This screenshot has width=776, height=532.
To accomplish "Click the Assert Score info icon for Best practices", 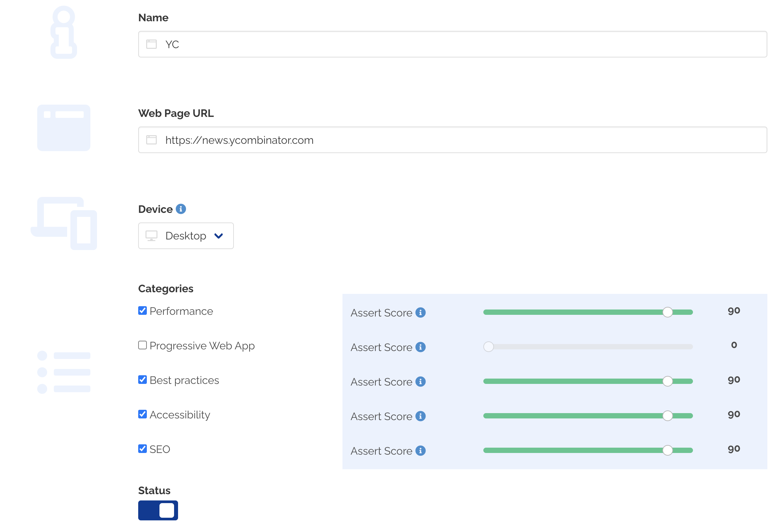I will click(x=421, y=382).
